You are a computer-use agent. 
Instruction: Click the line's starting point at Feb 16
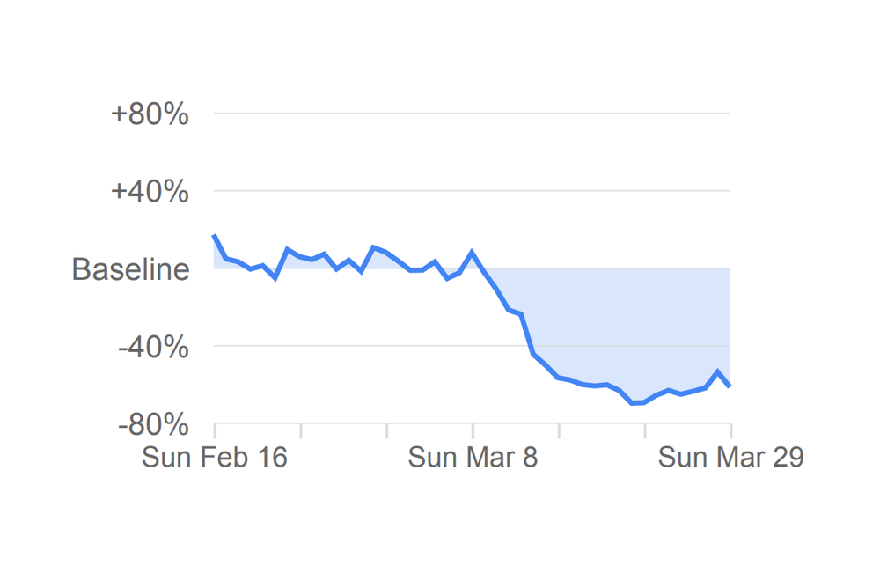215,236
